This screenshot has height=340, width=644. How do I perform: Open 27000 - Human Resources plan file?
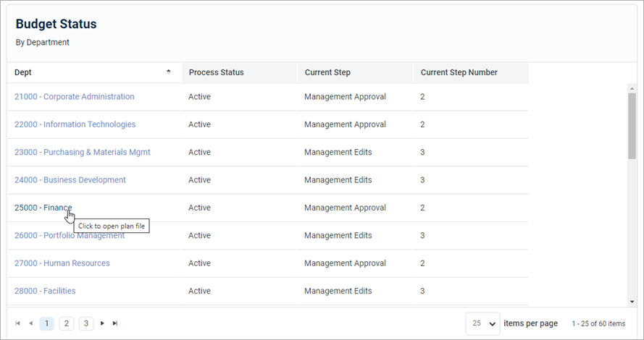pos(62,263)
